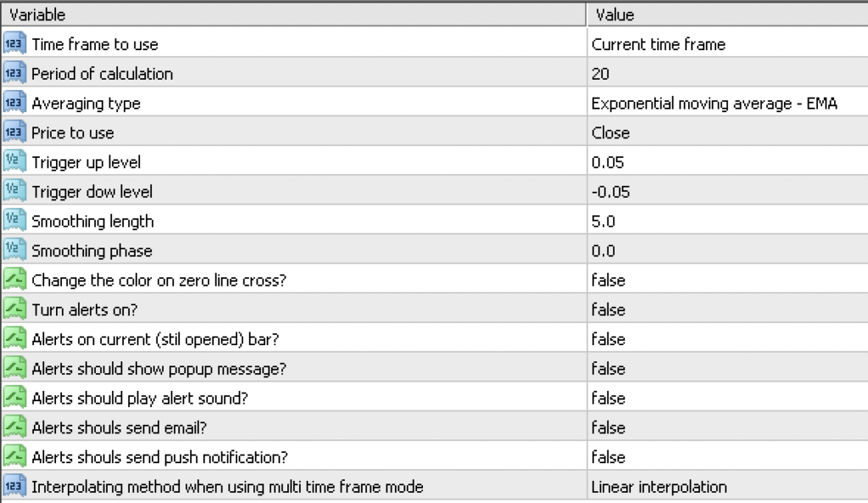This screenshot has width=868, height=503.
Task: Toggle zero line cross color change value
Action: [x=608, y=280]
